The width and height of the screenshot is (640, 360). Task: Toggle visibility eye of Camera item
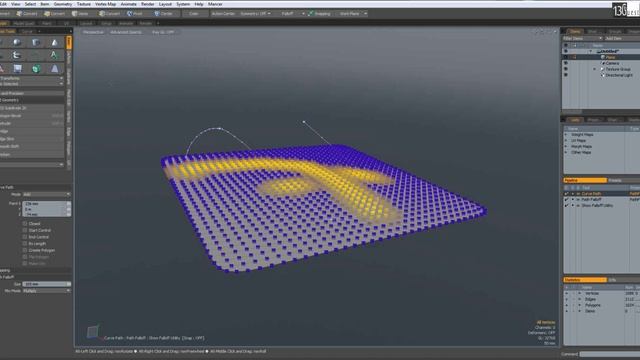pos(566,63)
